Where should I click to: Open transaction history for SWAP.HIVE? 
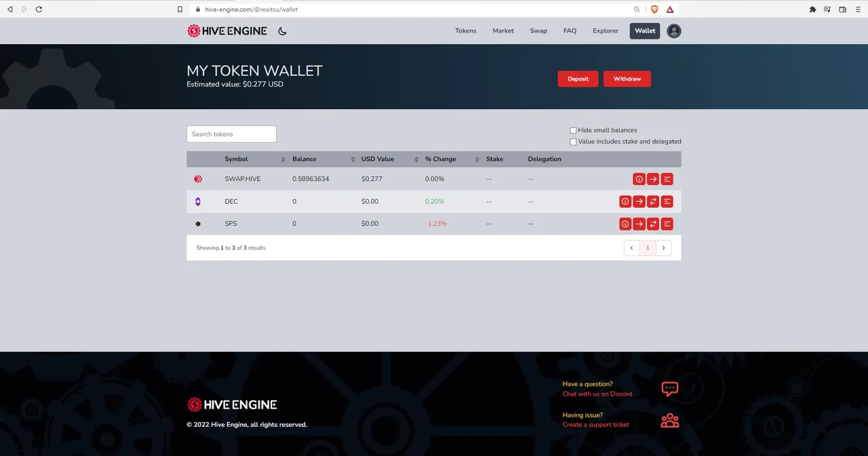[667, 179]
